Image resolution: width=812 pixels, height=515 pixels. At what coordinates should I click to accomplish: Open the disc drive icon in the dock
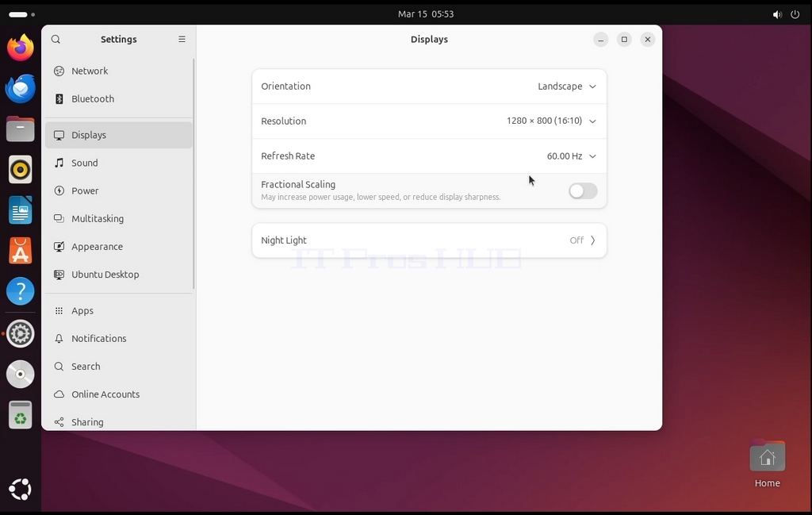(20, 374)
